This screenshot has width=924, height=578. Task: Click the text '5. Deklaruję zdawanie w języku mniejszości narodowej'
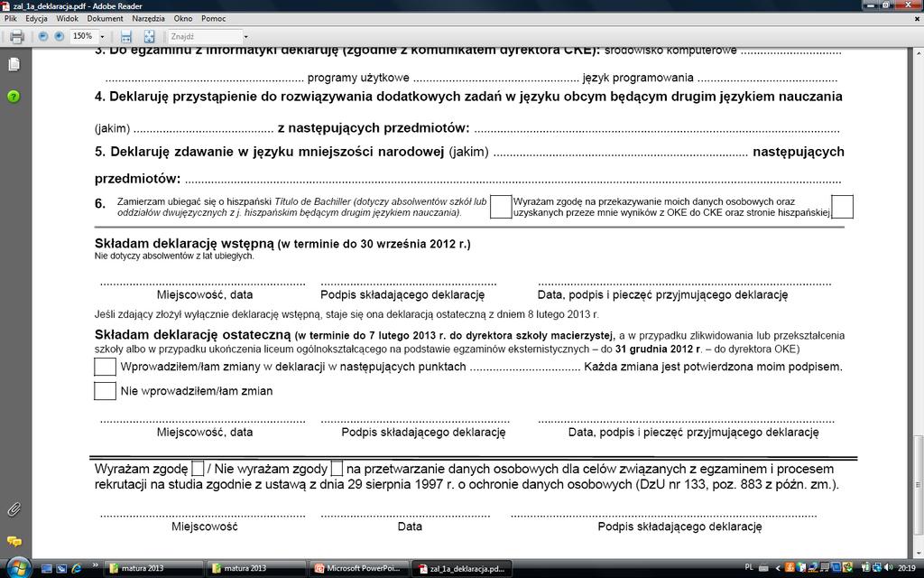coord(269,152)
